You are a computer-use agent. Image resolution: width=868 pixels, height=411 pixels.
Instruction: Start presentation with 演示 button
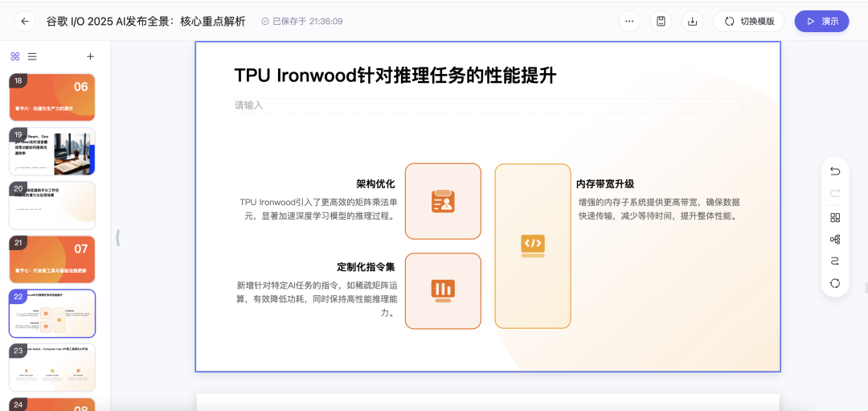tap(821, 22)
